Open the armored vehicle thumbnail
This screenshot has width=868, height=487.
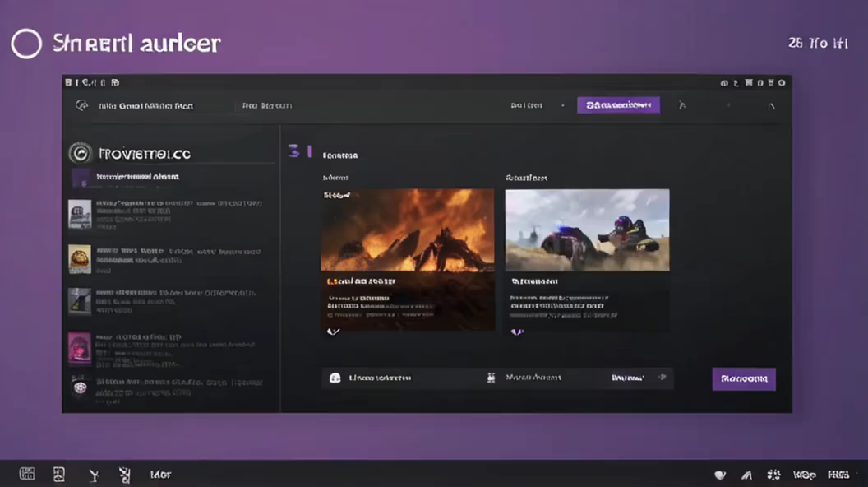[587, 230]
